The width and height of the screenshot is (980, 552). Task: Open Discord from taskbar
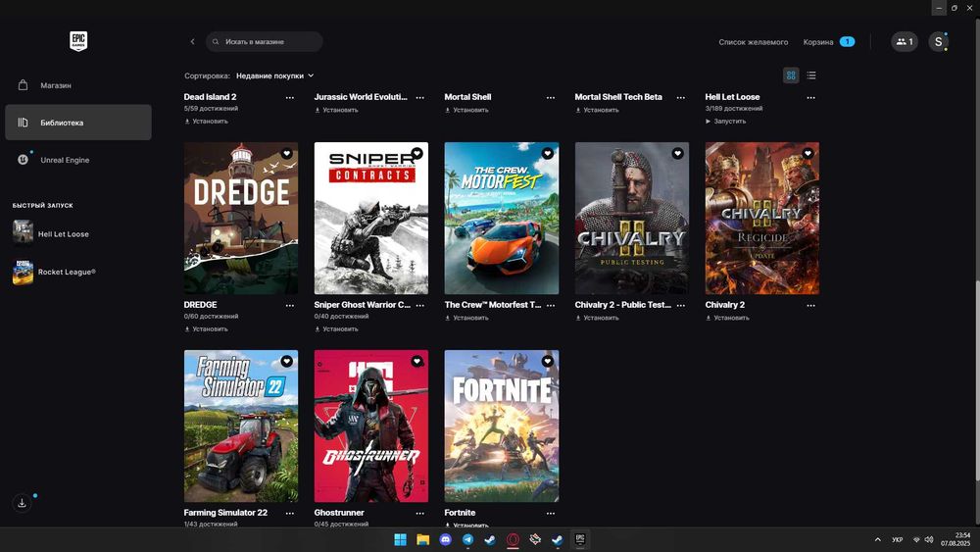446,539
